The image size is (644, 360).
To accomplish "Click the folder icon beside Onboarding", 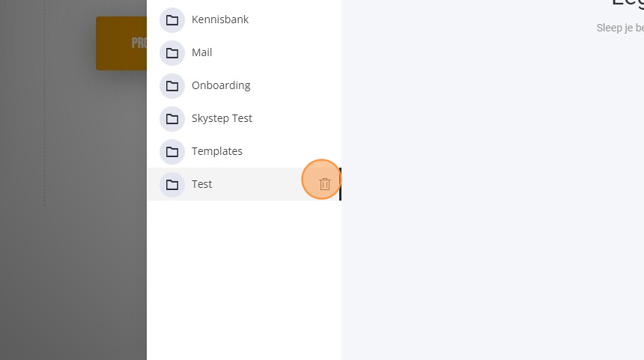I will pyautogui.click(x=172, y=86).
